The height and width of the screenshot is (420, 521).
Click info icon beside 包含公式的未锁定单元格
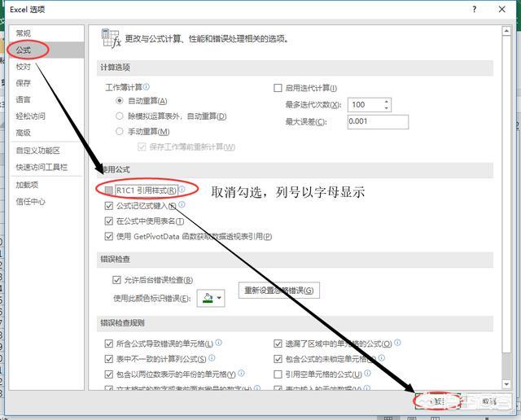[x=382, y=358]
